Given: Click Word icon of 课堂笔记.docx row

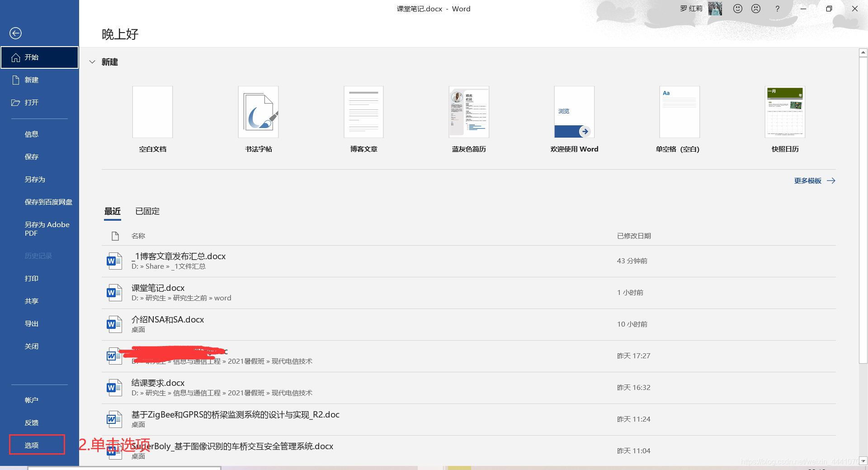Looking at the screenshot, I should point(114,293).
